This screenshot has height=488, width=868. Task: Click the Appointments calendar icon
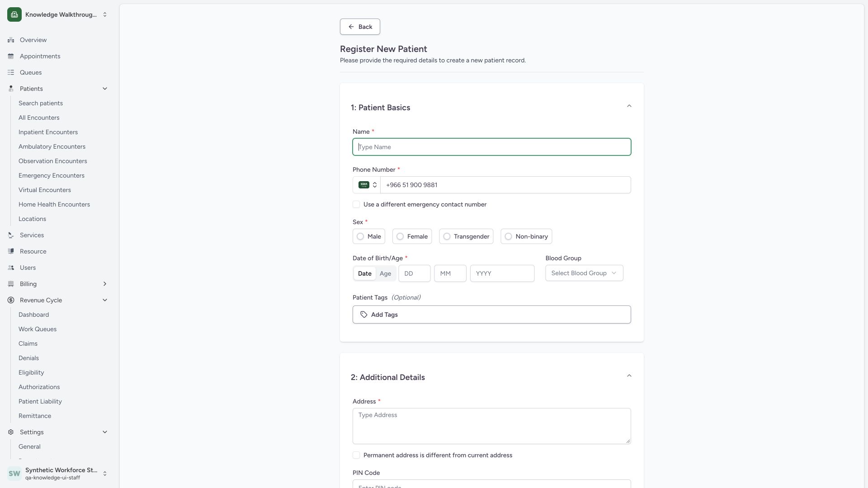(x=11, y=56)
